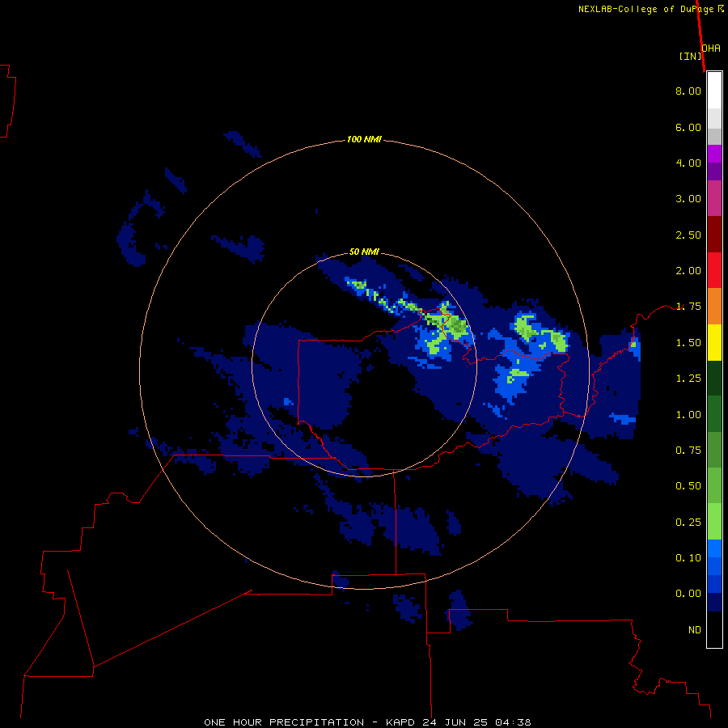Click the 1.50 legend value
The height and width of the screenshot is (728, 728).
point(688,343)
